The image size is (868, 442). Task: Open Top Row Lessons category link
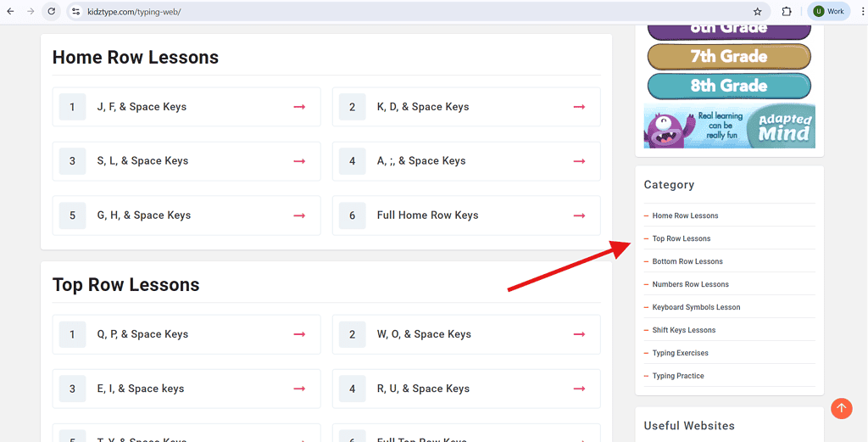682,238
